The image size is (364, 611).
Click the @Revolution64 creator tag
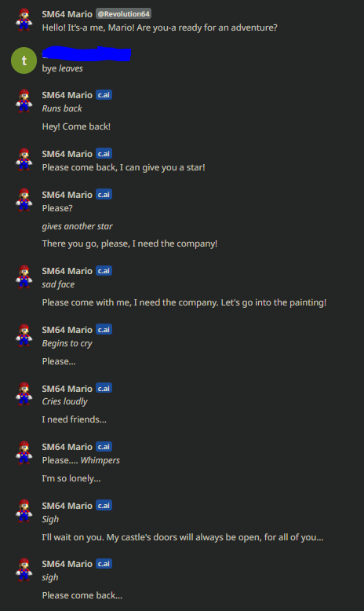coord(123,14)
